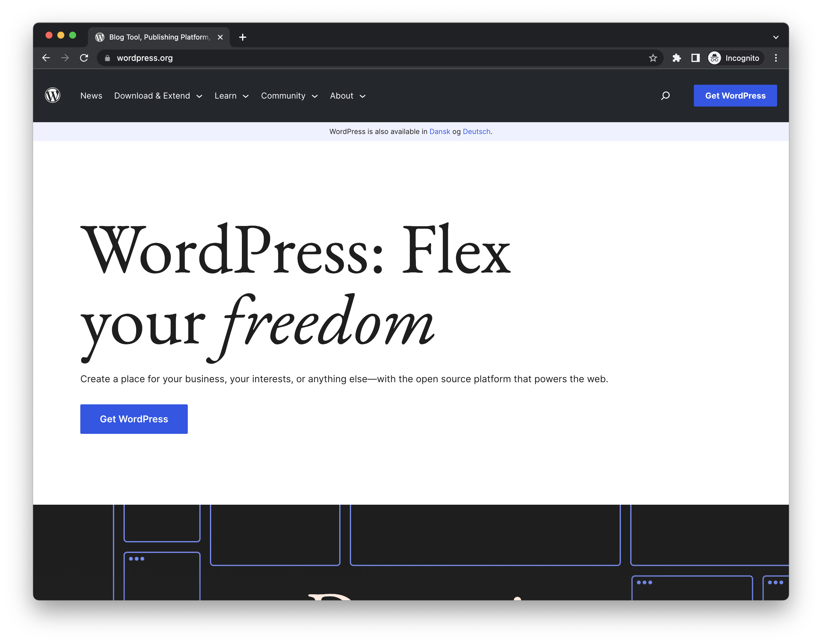Click the WordPress logo in the site header
The image size is (822, 644).
[53, 95]
